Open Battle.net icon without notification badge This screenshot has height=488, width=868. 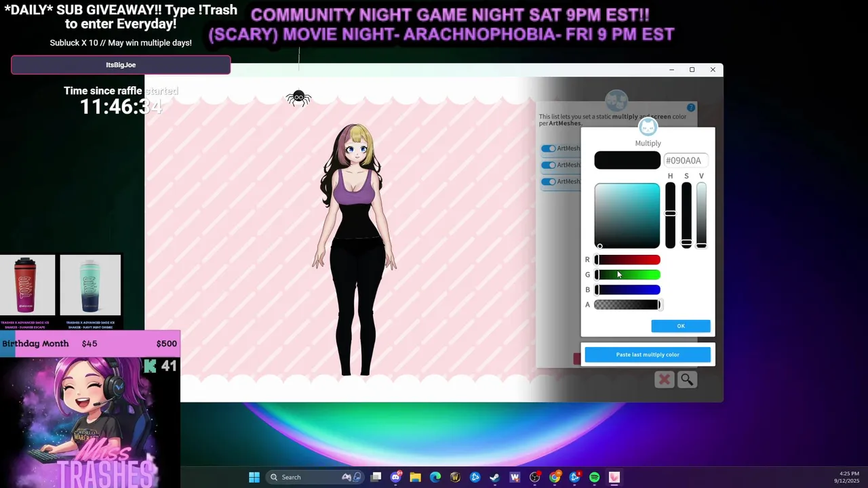(475, 477)
